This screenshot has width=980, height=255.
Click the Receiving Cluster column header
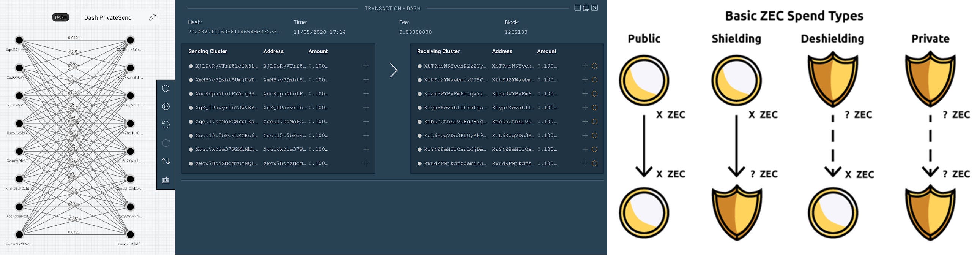click(438, 51)
